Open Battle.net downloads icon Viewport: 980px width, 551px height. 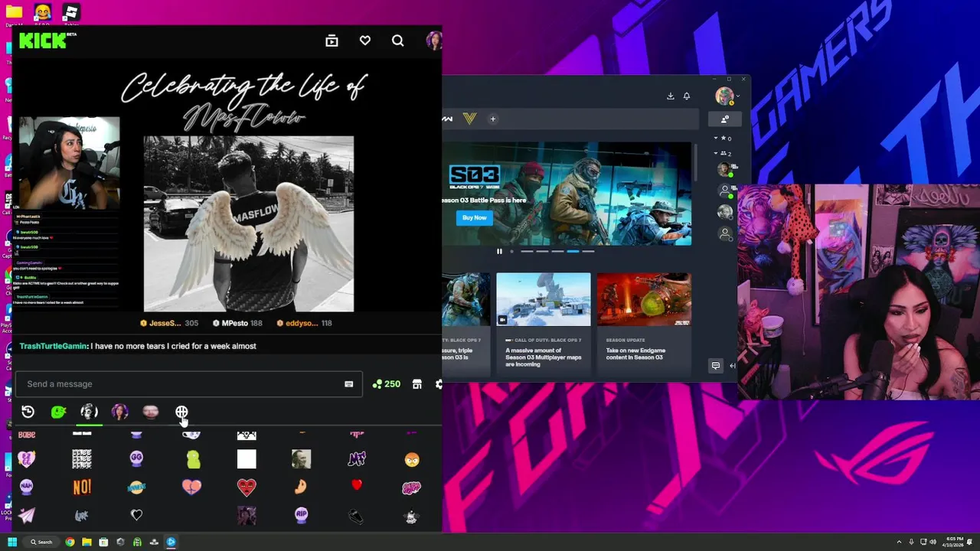[671, 96]
